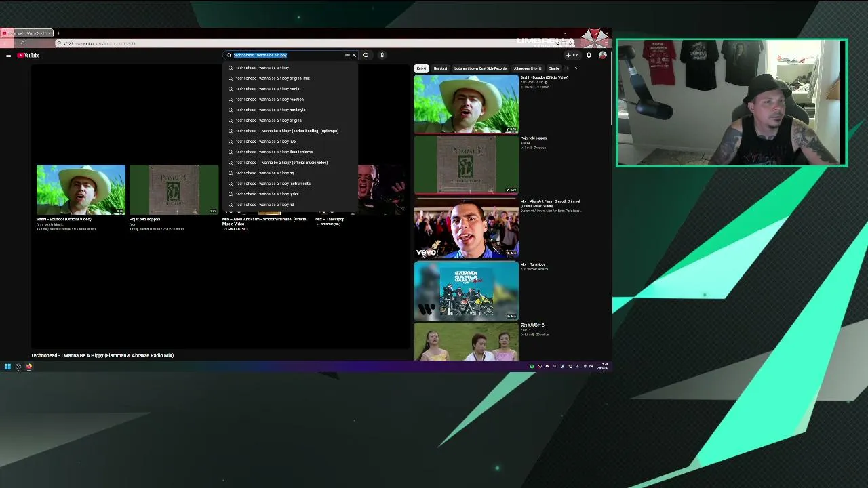Open sidebar Alien Ant Farm Vevo thumbnail
The image size is (868, 488).
tap(466, 228)
